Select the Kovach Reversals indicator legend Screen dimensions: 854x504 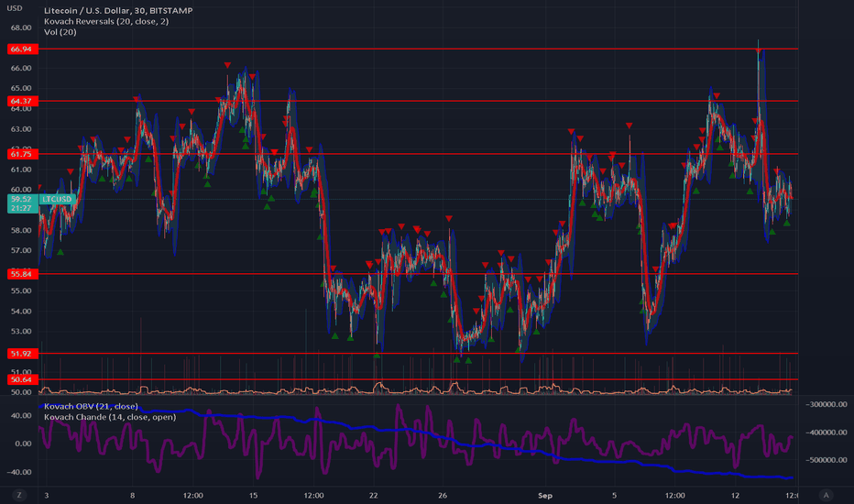[x=106, y=21]
